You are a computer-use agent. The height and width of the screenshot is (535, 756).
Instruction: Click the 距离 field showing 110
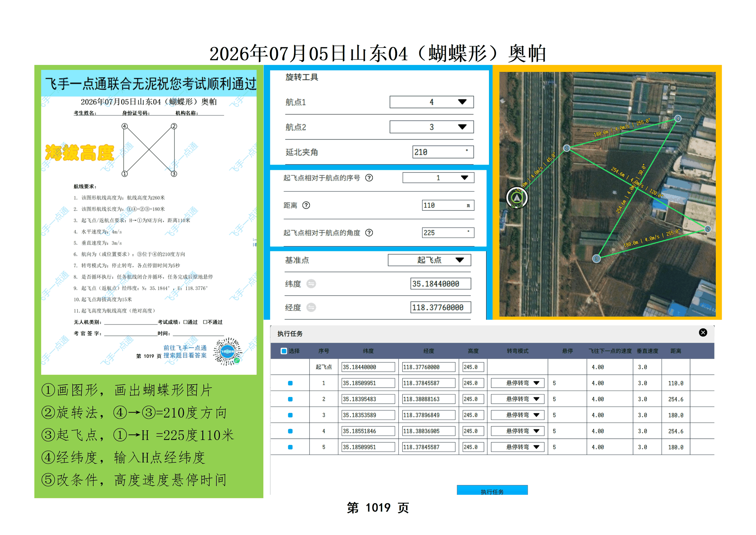448,205
